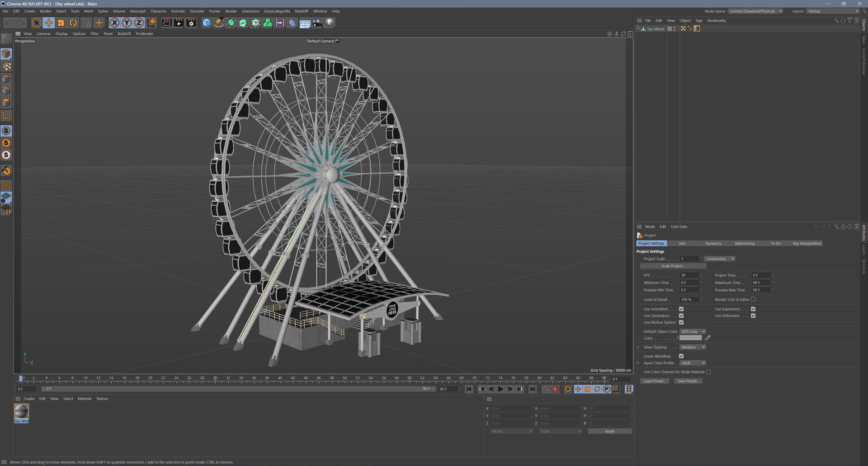
Task: Click the default object Color swatch
Action: (x=690, y=338)
